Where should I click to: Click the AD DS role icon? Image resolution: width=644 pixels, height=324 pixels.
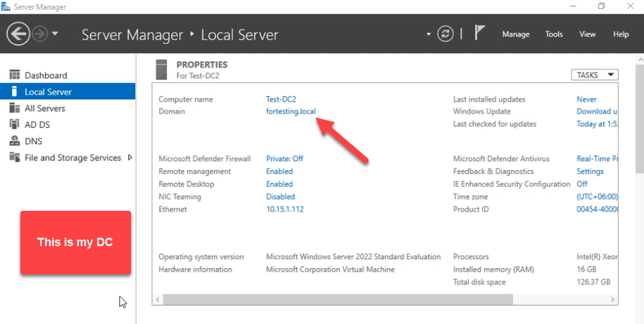pos(14,124)
